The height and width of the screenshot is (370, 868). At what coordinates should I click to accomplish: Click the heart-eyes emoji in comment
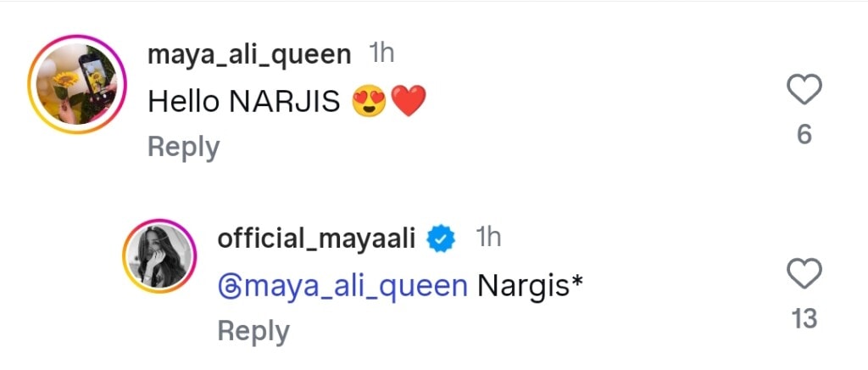370,103
